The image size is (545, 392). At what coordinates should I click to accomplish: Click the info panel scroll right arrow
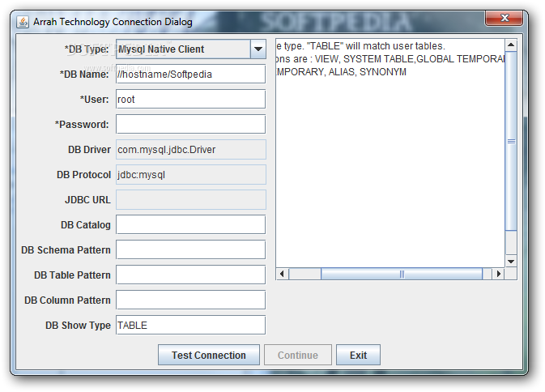pyautogui.click(x=498, y=274)
